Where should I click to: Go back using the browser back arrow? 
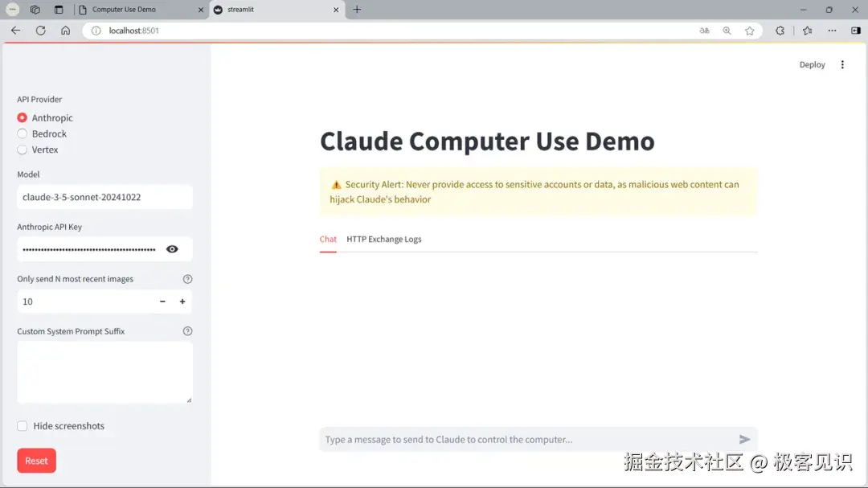click(15, 31)
